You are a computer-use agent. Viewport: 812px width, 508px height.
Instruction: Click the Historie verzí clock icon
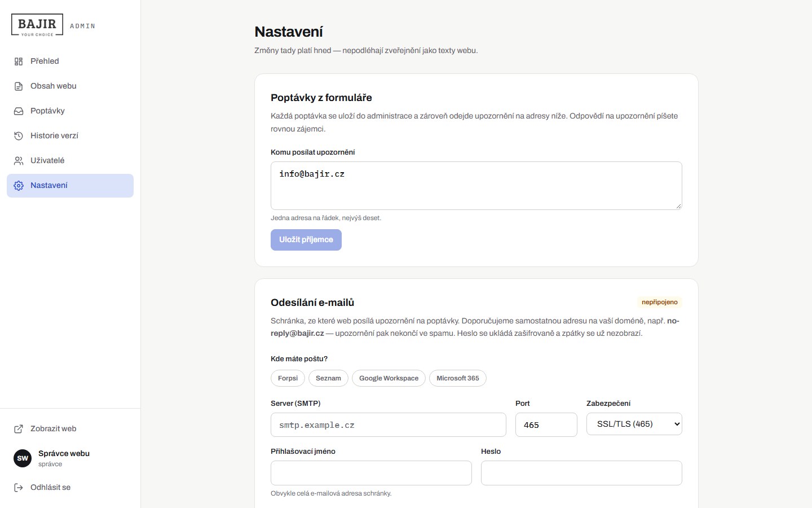[x=19, y=136]
